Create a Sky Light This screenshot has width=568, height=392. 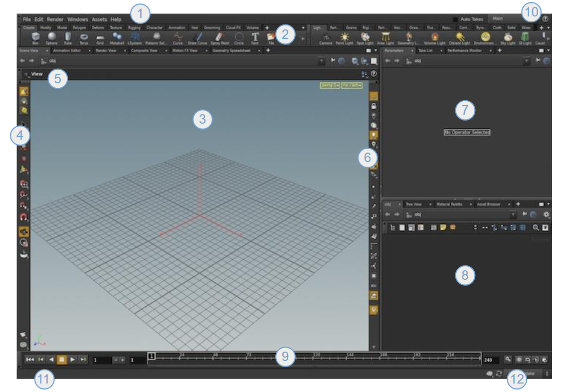pos(508,38)
